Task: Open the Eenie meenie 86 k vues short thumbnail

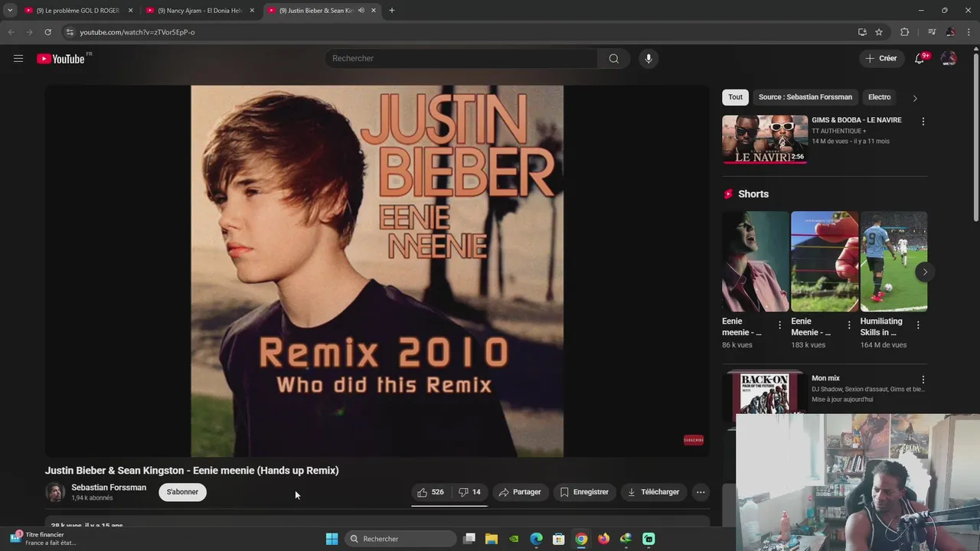Action: [x=755, y=261]
